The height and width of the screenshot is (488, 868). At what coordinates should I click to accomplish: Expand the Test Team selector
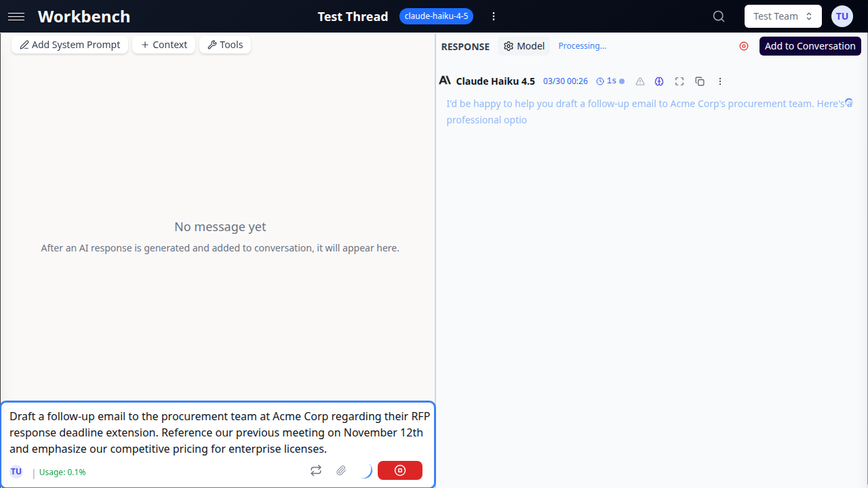[783, 16]
